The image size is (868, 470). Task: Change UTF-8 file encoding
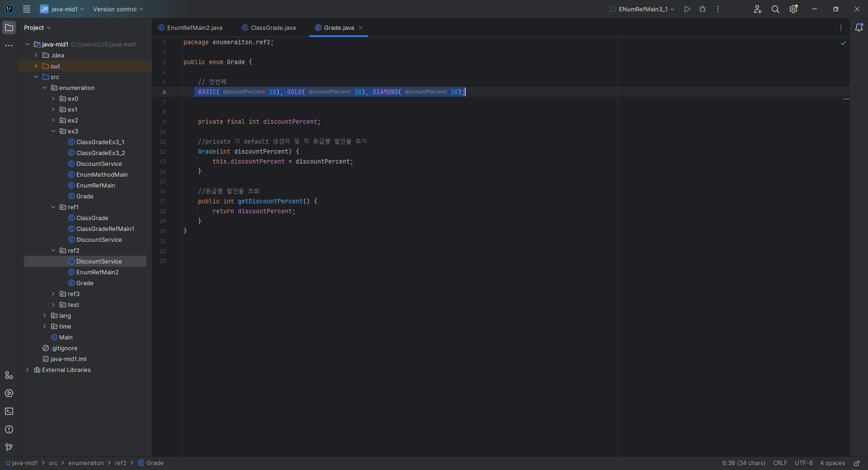pyautogui.click(x=804, y=463)
